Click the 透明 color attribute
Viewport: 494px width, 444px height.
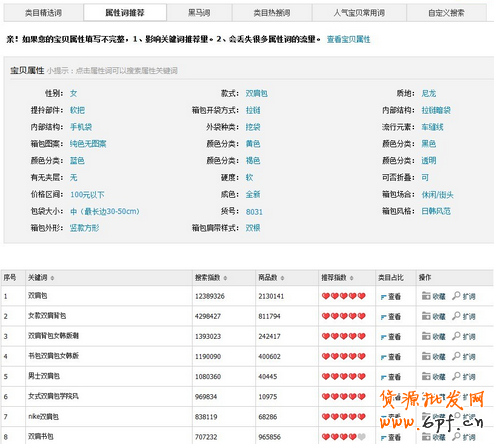[x=429, y=161]
